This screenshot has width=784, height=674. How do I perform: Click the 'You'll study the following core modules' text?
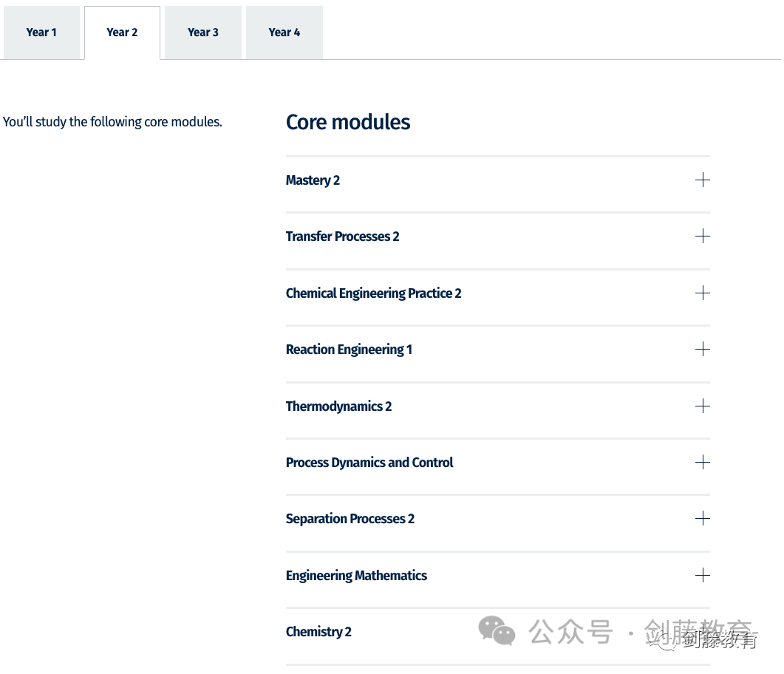tap(112, 122)
